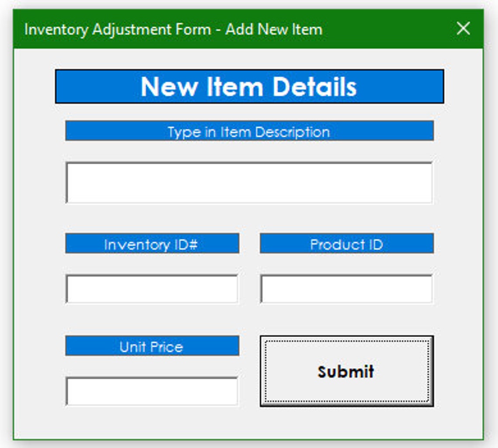The height and width of the screenshot is (448, 498).
Task: Click inside the Product ID entry field
Action: tap(346, 288)
